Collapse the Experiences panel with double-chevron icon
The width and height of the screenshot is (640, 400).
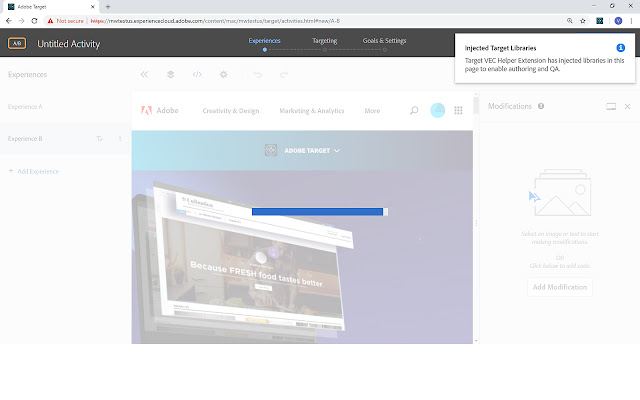[144, 74]
